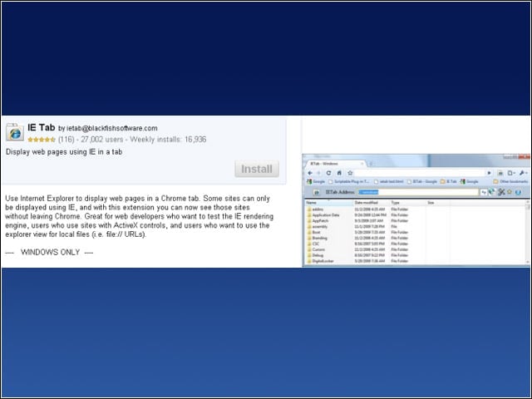The width and height of the screenshot is (532, 399).
Task: Click the globe icon in IETab bar
Action: tap(492, 192)
